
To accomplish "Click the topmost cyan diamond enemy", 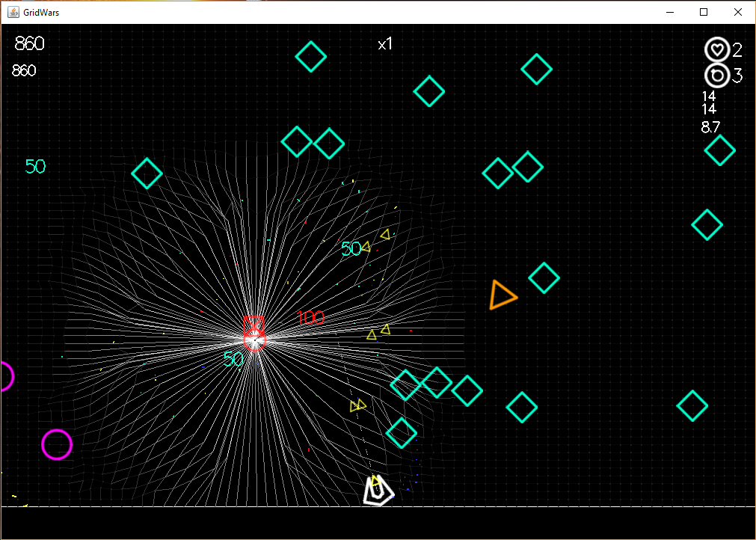I will pyautogui.click(x=311, y=56).
